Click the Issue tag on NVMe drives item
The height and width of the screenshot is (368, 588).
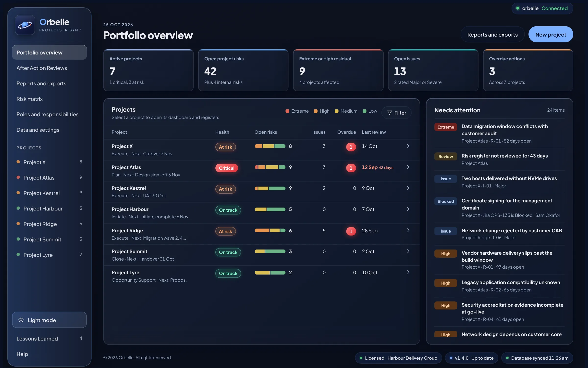pos(446,179)
